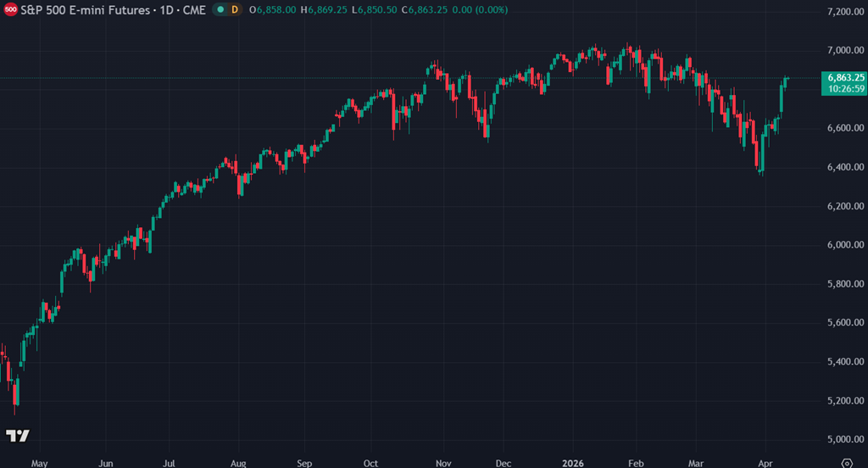Open the TradingView logo in bottom corner
This screenshot has width=868, height=468.
coord(18,436)
